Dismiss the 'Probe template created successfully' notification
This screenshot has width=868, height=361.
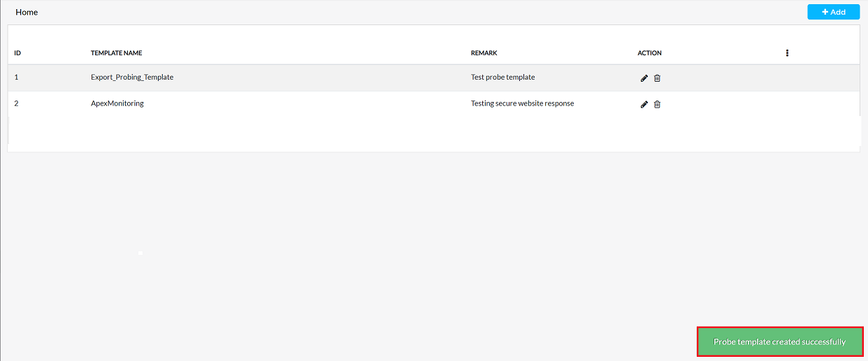click(x=779, y=342)
